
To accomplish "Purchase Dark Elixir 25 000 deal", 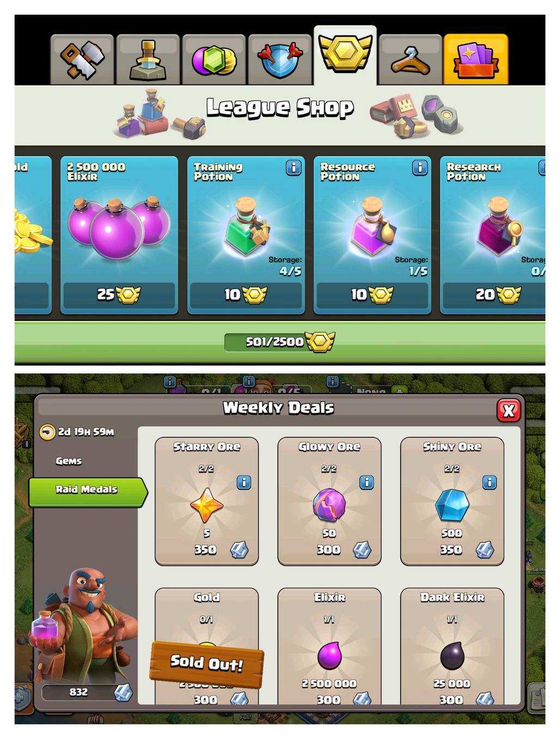I will pyautogui.click(x=452, y=646).
